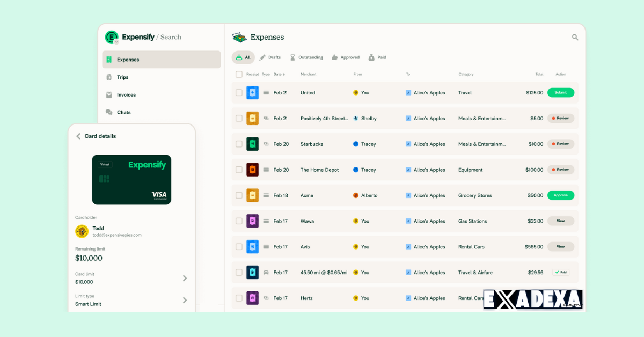The height and width of the screenshot is (337, 644).
Task: Expand the Card limit row
Action: [185, 278]
